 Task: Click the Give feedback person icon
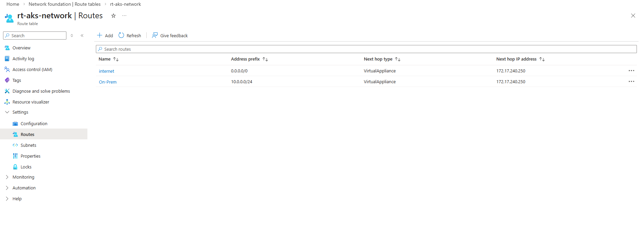155,35
